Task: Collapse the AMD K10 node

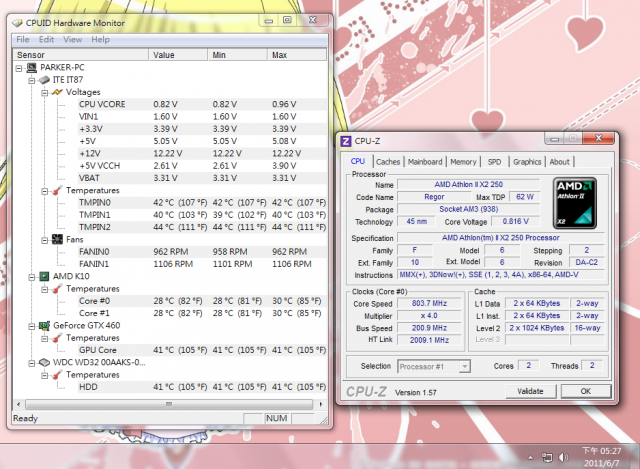Action: (32, 277)
